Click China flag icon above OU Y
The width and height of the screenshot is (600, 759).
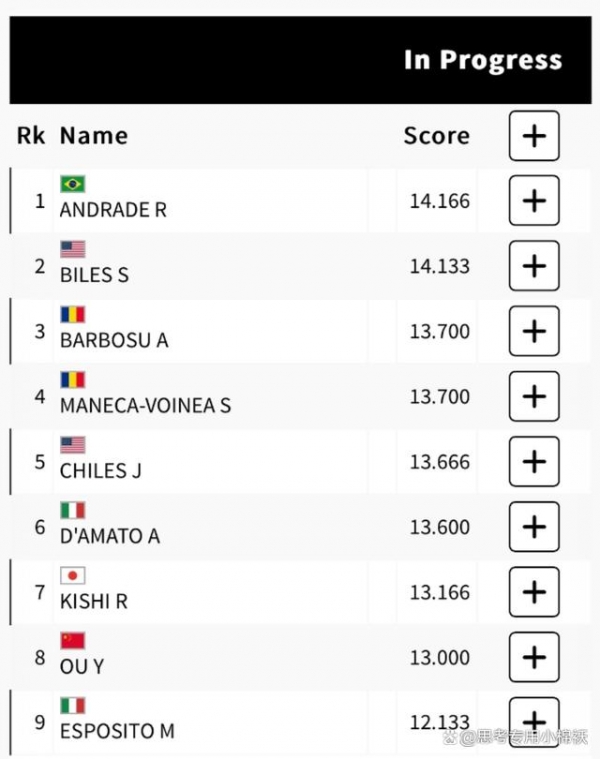click(x=73, y=641)
